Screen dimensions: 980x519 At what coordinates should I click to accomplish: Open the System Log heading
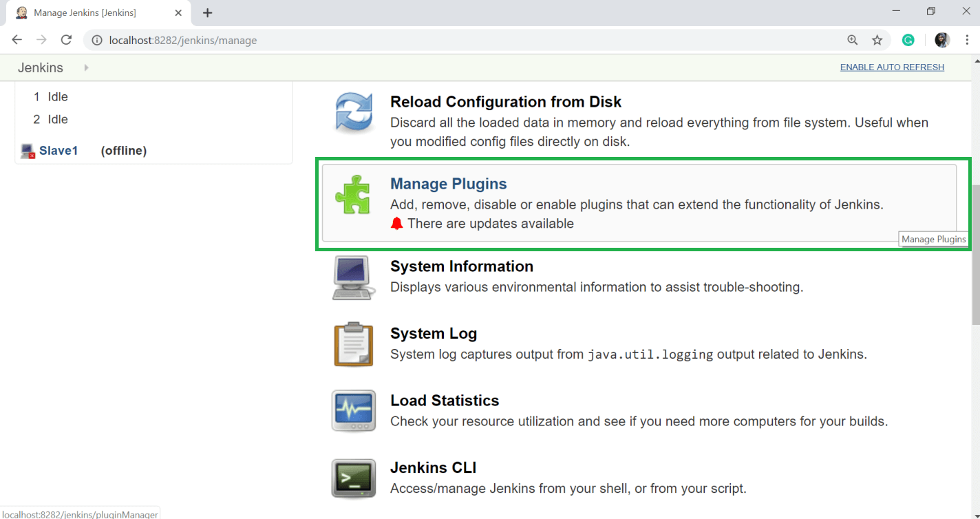434,333
